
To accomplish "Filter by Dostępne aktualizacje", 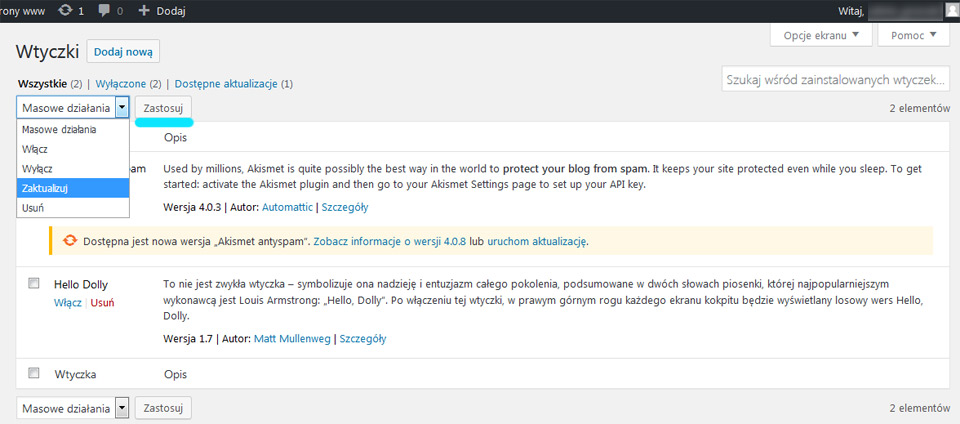I will pyautogui.click(x=226, y=83).
